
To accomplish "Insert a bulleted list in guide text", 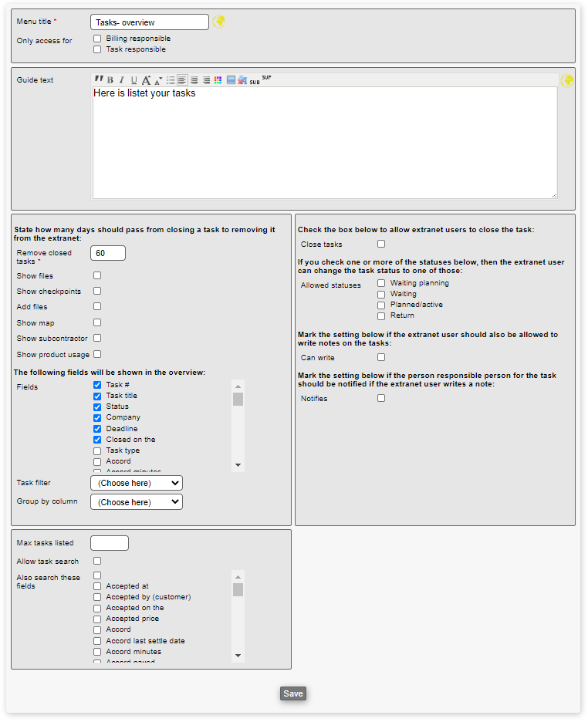I will pos(171,80).
